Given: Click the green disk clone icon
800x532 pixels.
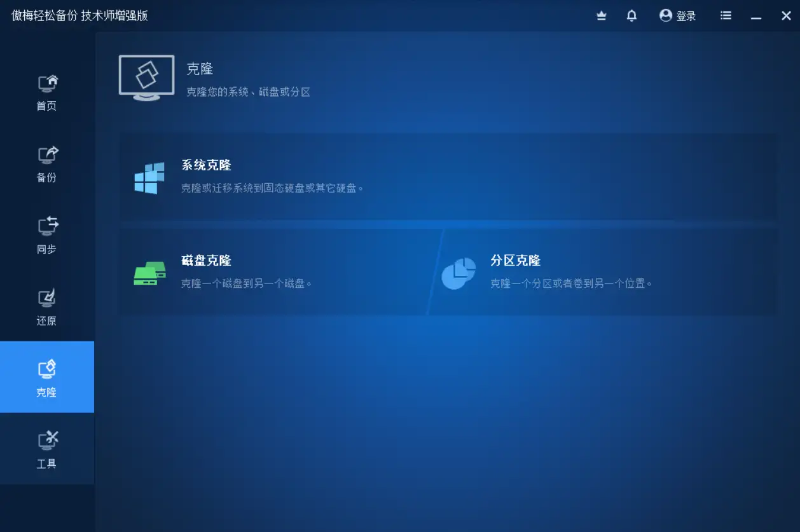Looking at the screenshot, I should (149, 272).
